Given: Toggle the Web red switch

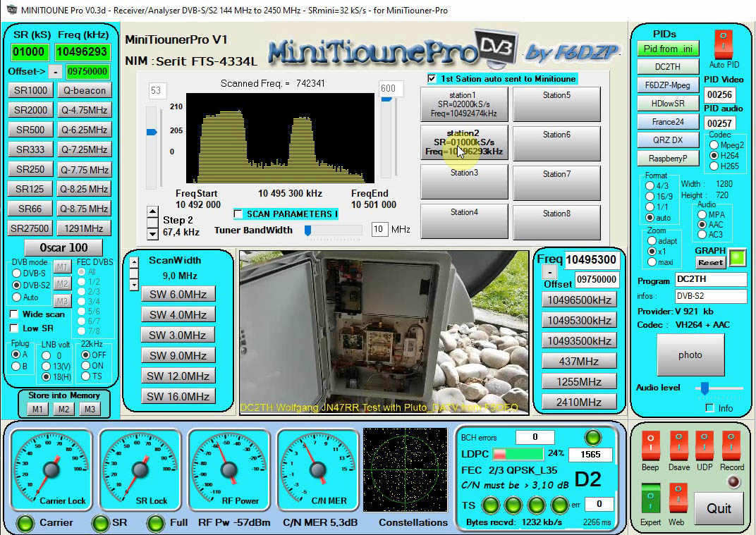Looking at the screenshot, I should pos(678,499).
